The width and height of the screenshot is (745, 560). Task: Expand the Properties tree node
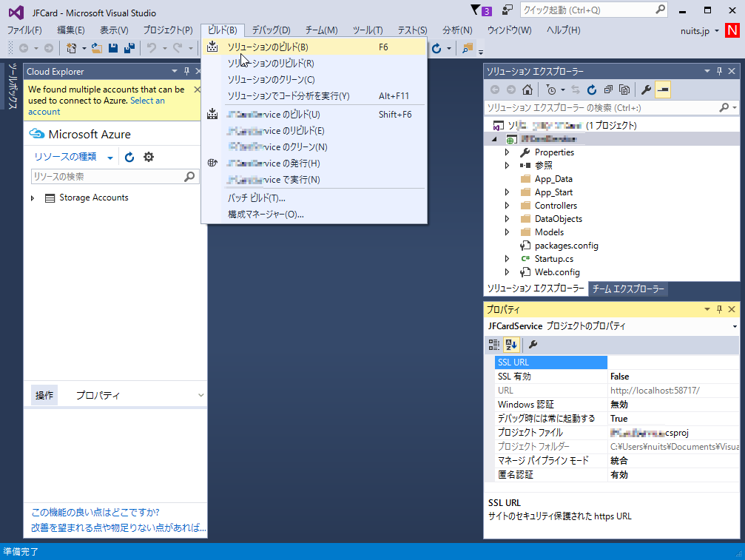click(507, 152)
